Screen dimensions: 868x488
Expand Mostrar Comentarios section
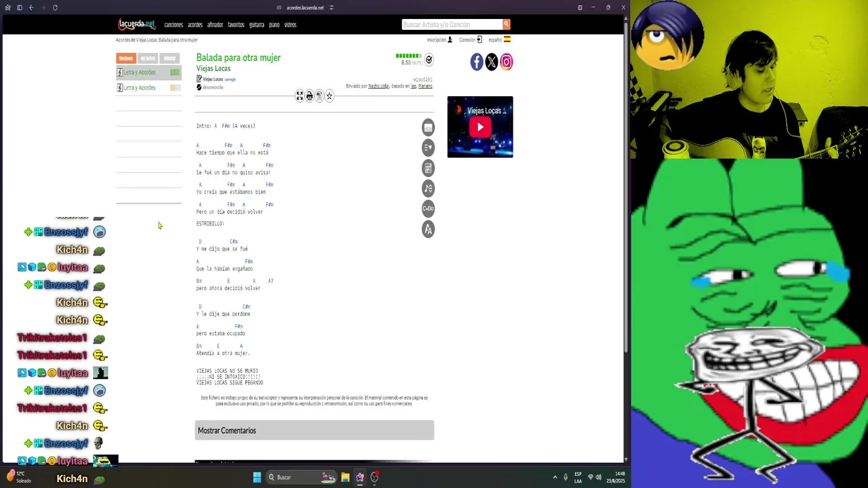tap(315, 430)
